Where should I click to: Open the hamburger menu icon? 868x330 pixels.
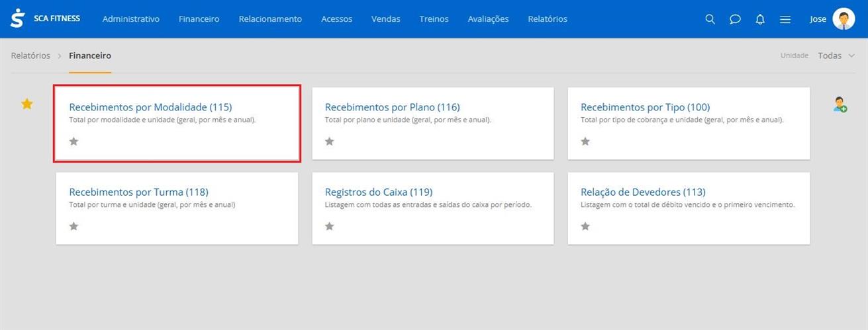(x=785, y=19)
